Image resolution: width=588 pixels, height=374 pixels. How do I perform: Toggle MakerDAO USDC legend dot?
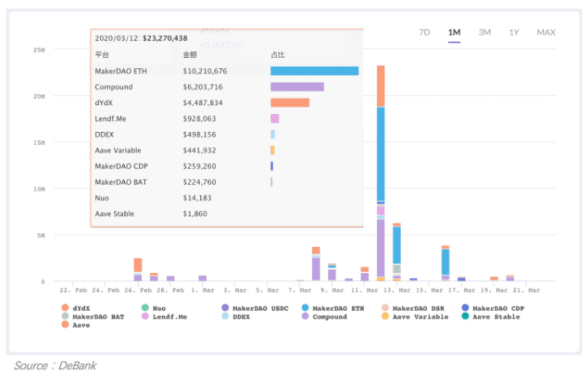coord(225,308)
